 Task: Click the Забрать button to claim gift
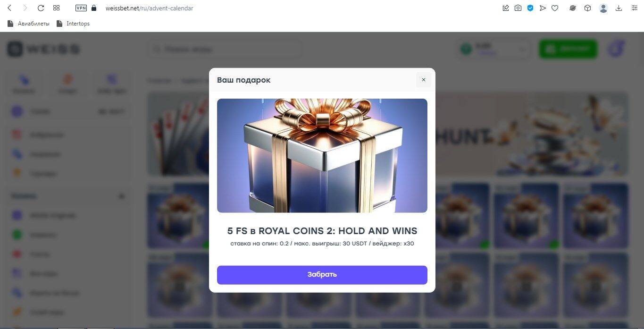322,275
